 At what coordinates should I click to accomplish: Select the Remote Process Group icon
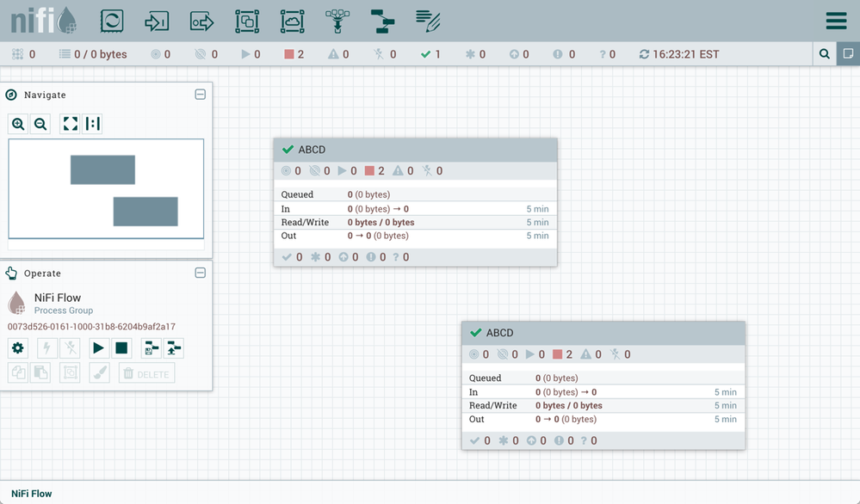tap(293, 21)
